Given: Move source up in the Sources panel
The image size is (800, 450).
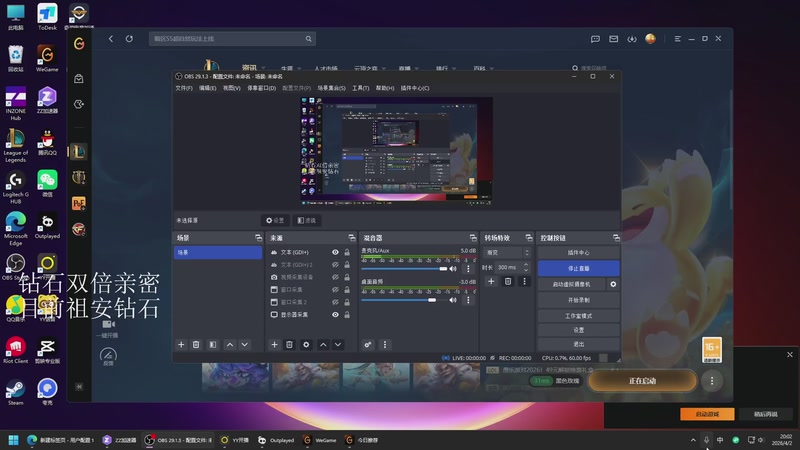Looking at the screenshot, I should click(323, 345).
